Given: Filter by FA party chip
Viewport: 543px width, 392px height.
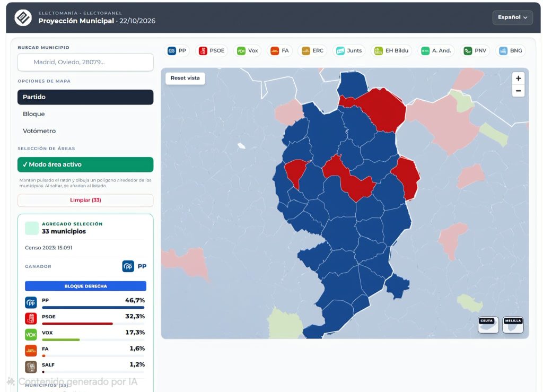Looking at the screenshot, I should (x=280, y=51).
